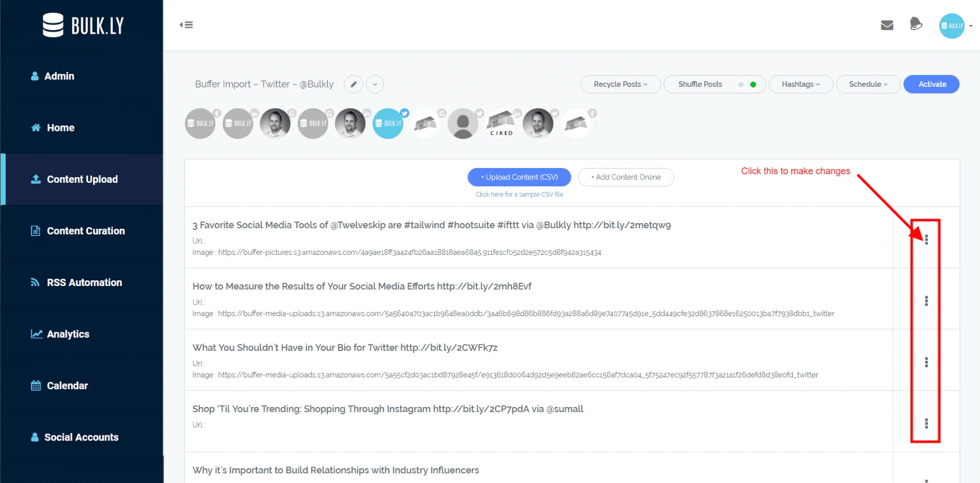
Task: Open three-dot menu for Twitter Bio post
Action: click(x=926, y=362)
